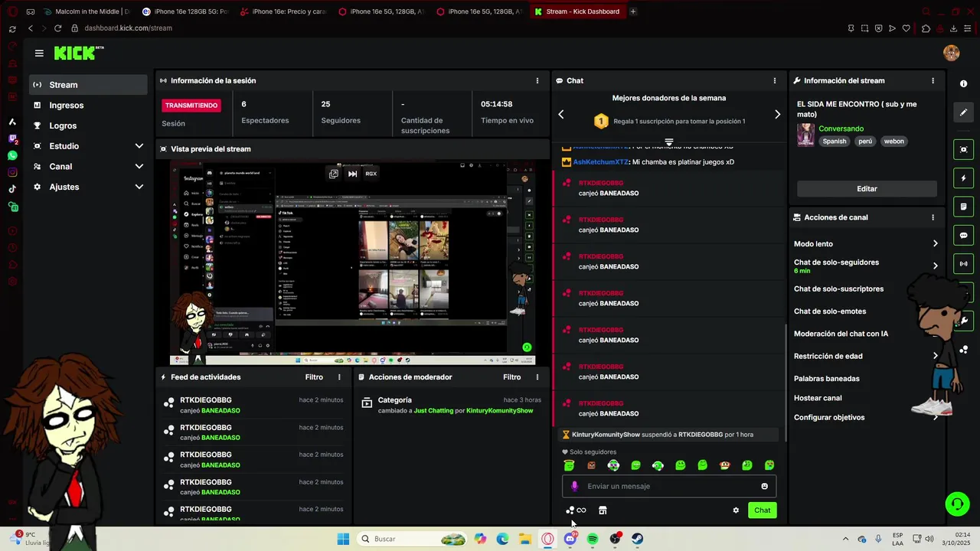Open options menu for Feed de actividades
The width and height of the screenshot is (980, 551).
[339, 377]
